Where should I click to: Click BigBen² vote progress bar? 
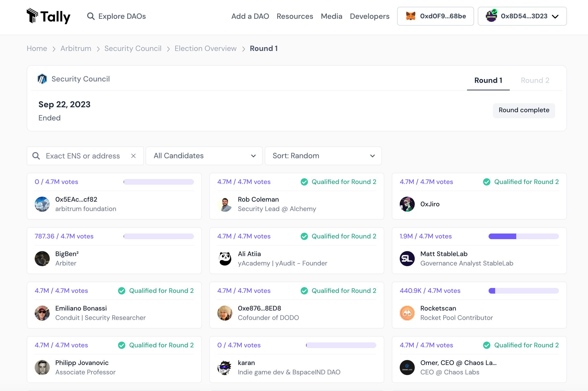click(159, 236)
